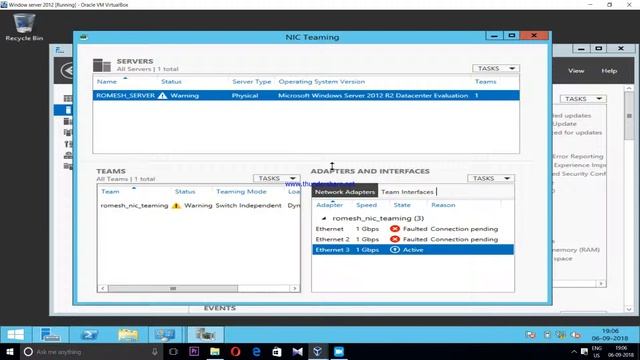This screenshot has height=360, width=640.
Task: Open the Recycle Bin on the desktop
Action: pos(24,27)
